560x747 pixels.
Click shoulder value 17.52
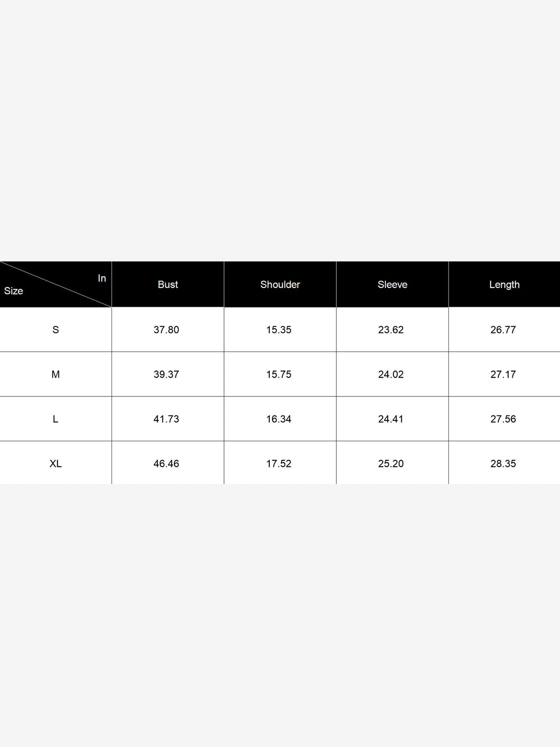[279, 464]
